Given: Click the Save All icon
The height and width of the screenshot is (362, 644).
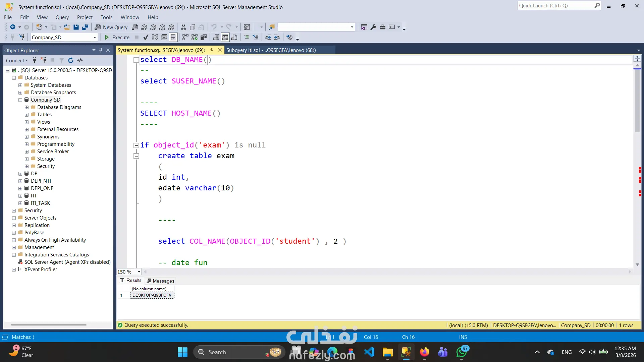Looking at the screenshot, I should click(x=85, y=27).
